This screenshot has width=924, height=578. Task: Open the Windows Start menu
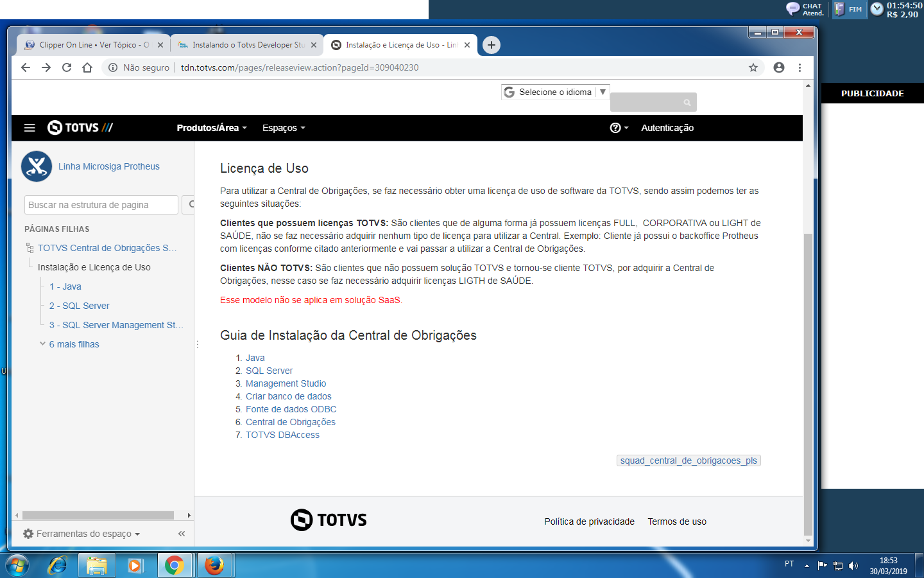[x=17, y=566]
